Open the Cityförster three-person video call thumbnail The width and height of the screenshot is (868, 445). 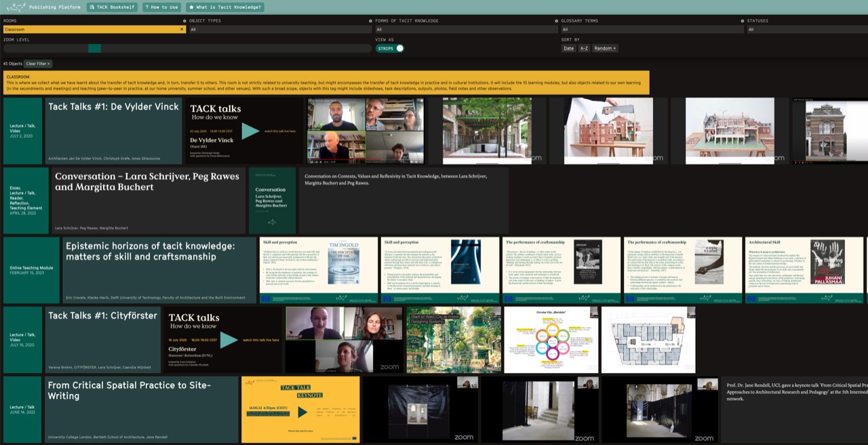pyautogui.click(x=344, y=340)
